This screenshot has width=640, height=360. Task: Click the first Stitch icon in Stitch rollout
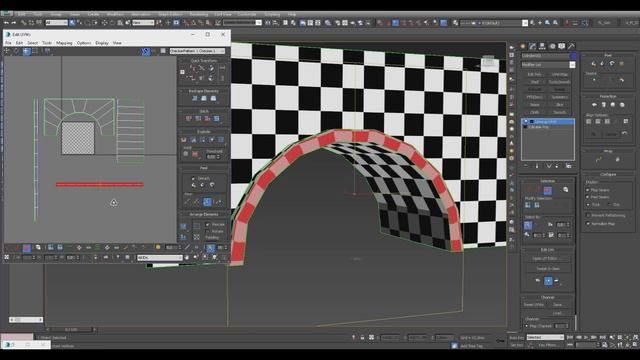click(189, 118)
